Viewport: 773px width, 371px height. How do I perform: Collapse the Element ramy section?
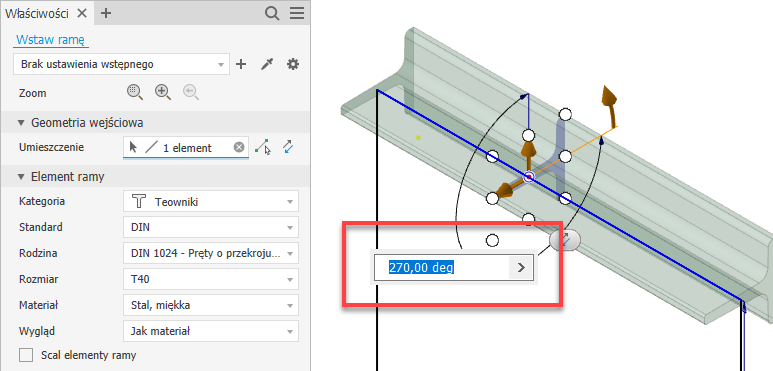(x=21, y=176)
